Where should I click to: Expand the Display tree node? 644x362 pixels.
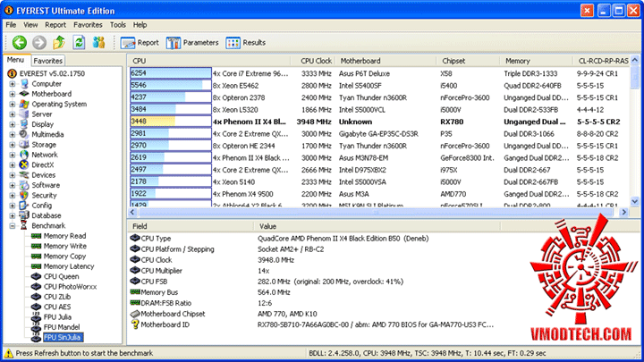[x=13, y=124]
